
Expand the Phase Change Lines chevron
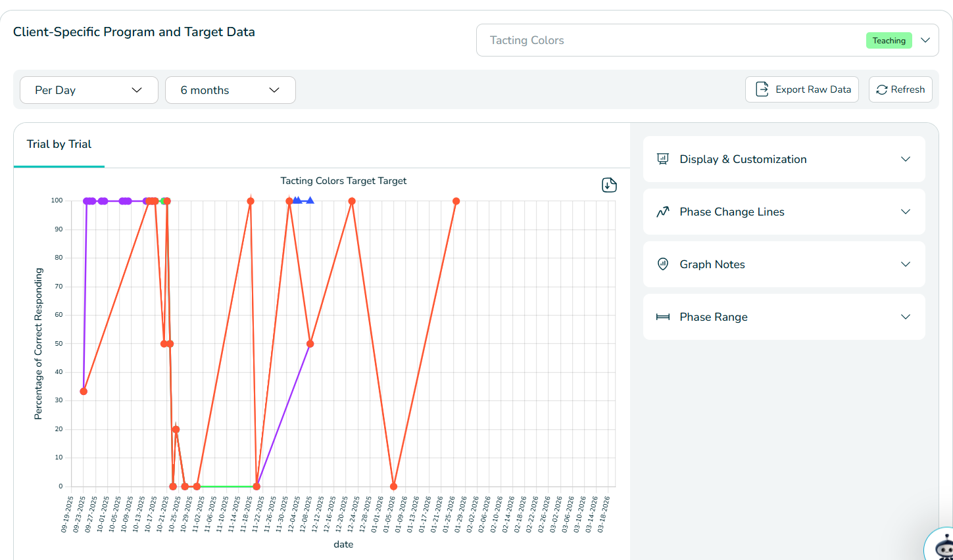(906, 212)
